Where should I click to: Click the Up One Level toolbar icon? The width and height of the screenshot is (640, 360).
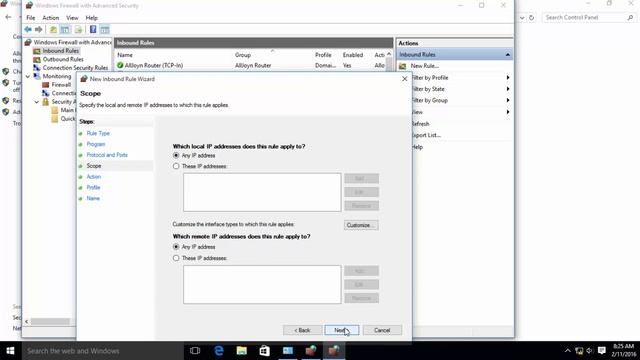[x=53, y=29]
